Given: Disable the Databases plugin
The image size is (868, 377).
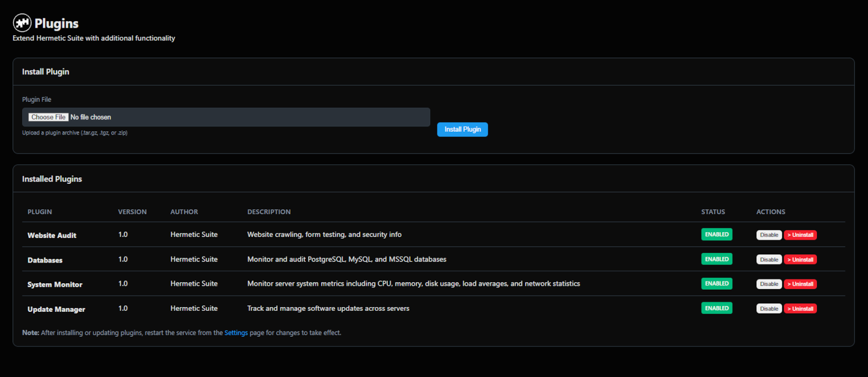Looking at the screenshot, I should tap(769, 260).
